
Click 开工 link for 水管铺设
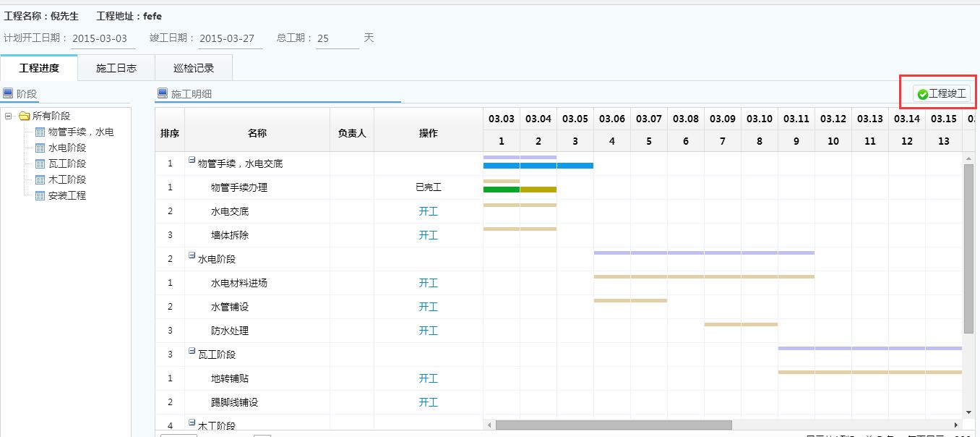[429, 307]
